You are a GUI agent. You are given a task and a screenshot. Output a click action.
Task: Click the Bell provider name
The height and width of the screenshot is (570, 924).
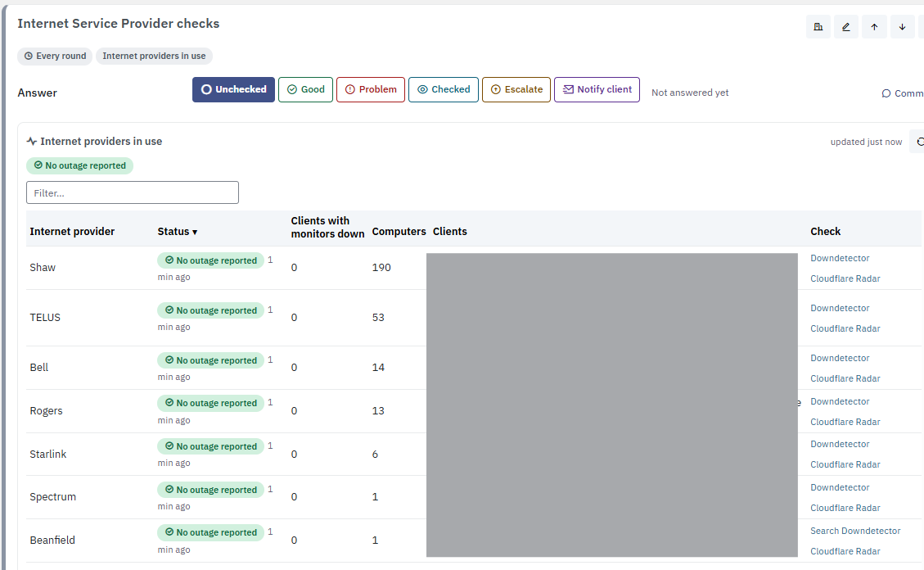39,368
